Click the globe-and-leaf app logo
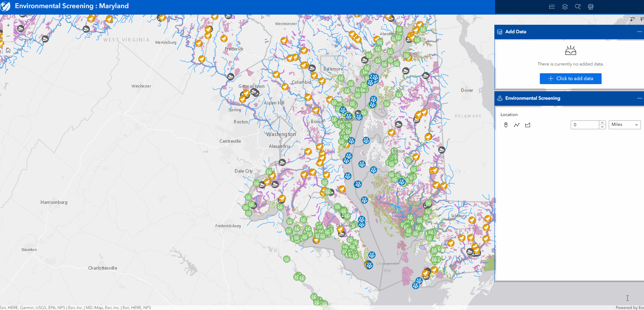Viewport: 644px width, 310px height. click(x=5, y=6)
